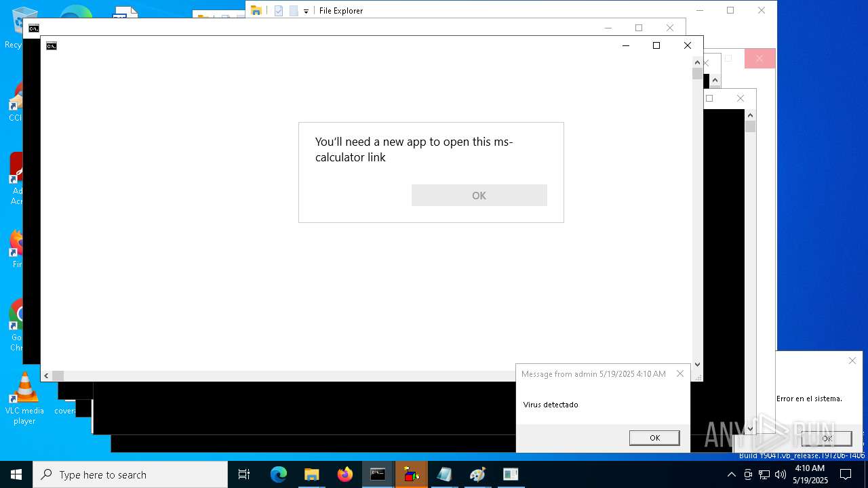Click the front command prompt window's title icon
Screen dimensions: 868x488
coord(52,46)
